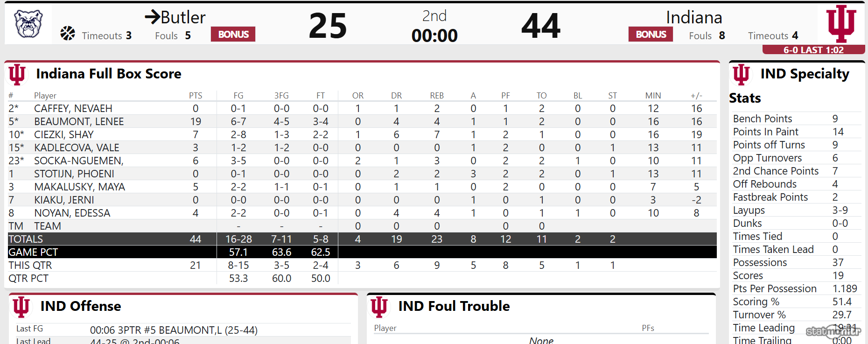
Task: Click the 6-0 LAST 1:02 run badge
Action: pyautogui.click(x=813, y=50)
